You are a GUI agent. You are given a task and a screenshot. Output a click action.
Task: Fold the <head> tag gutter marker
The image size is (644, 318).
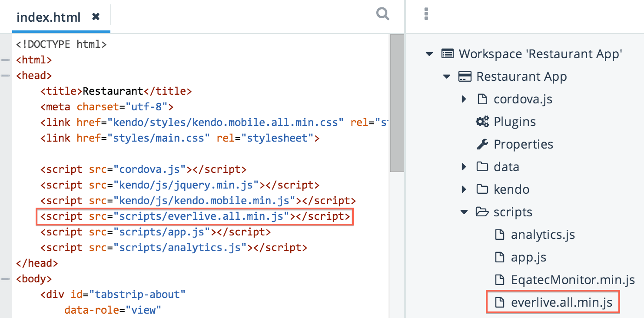tap(5, 75)
